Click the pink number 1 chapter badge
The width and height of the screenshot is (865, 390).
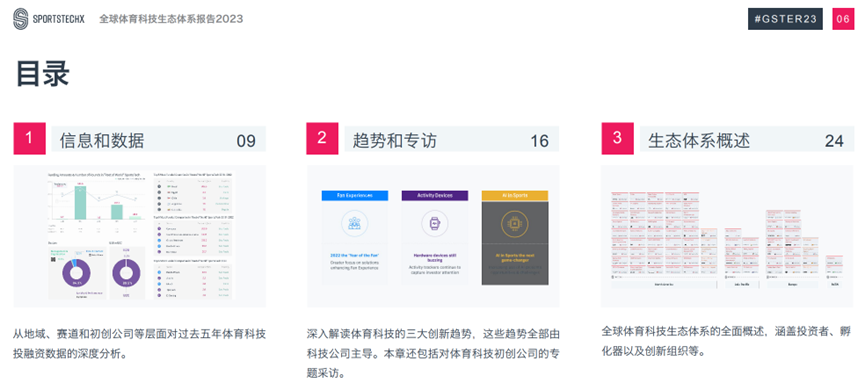pyautogui.click(x=29, y=138)
